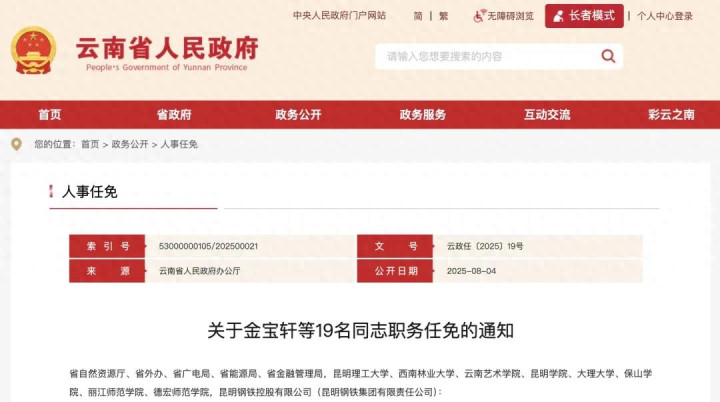Viewport: 720px width, 402px height.
Task: Open 互动交流 navigation item
Action: click(x=547, y=114)
